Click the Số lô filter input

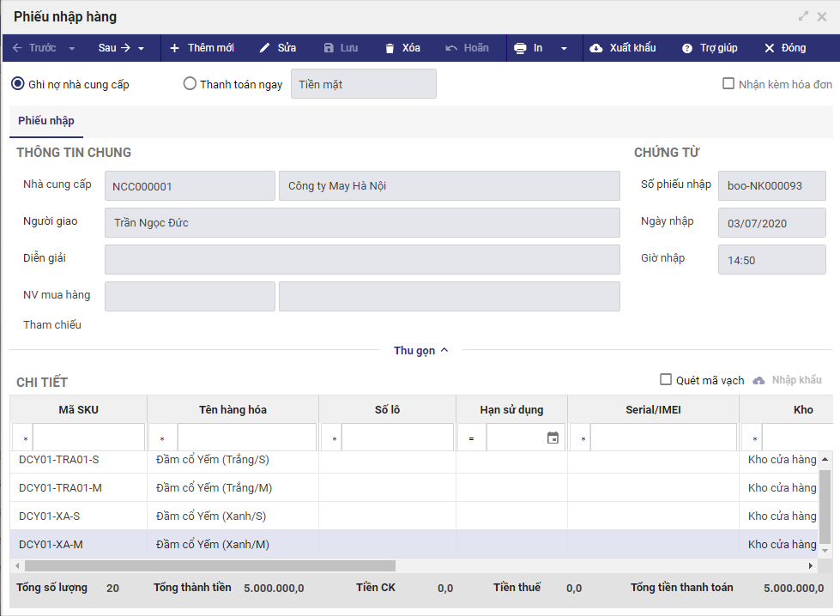[x=397, y=438]
